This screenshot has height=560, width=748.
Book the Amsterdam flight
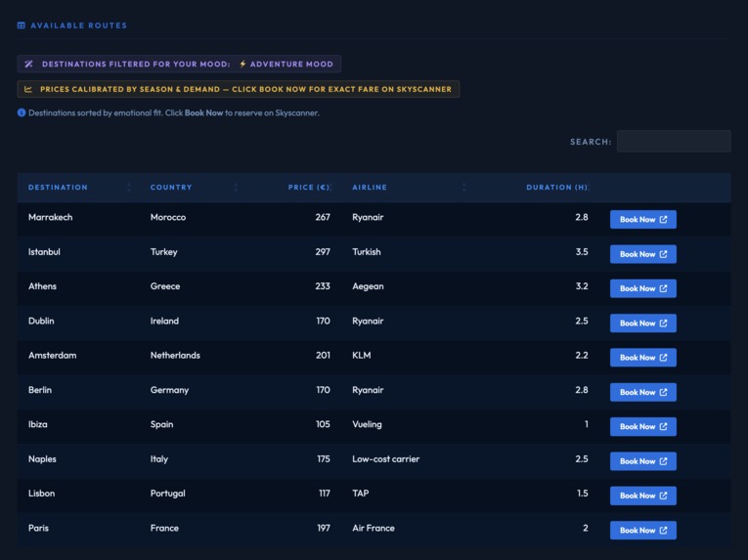click(x=643, y=358)
